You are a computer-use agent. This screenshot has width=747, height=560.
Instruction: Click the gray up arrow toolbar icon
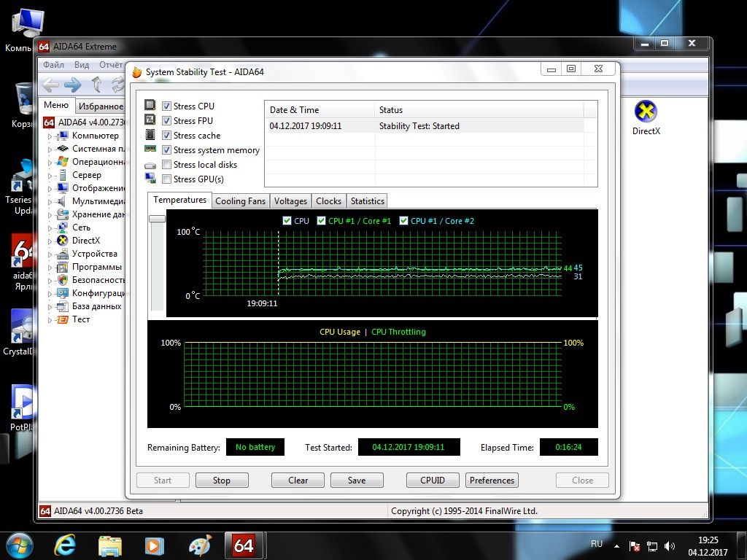(96, 85)
